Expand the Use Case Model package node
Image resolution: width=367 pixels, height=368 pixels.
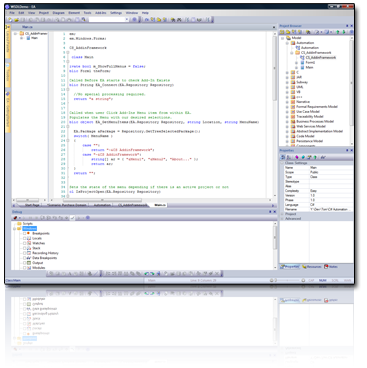[287, 112]
